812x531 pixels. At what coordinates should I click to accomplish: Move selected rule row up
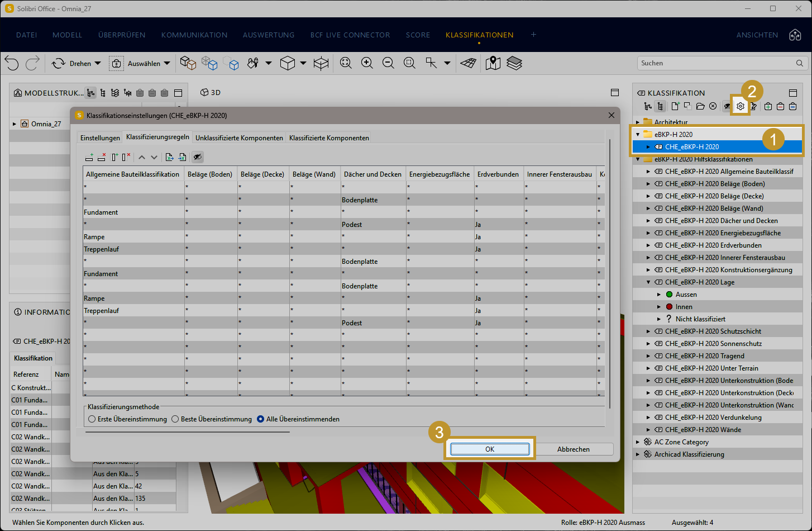pos(142,157)
